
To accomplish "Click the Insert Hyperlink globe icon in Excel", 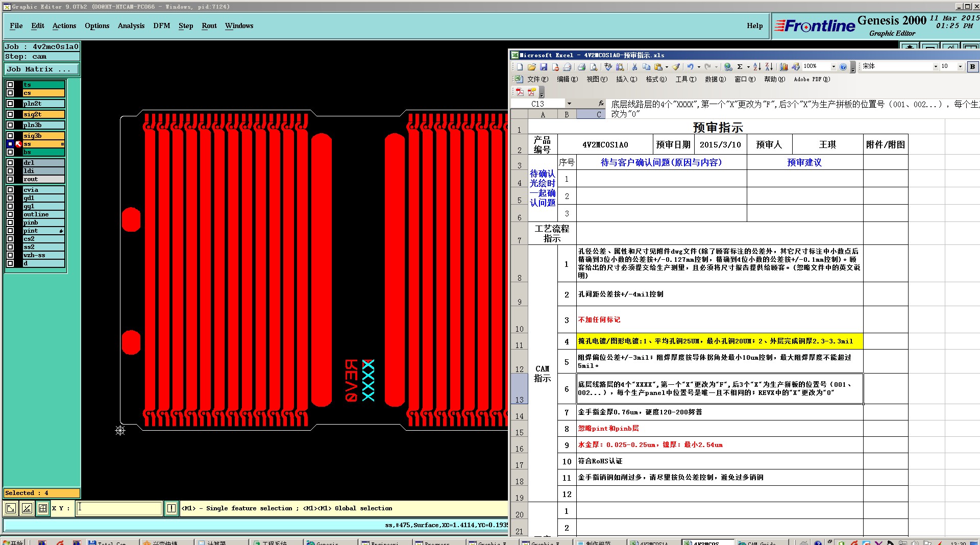I will click(x=728, y=67).
